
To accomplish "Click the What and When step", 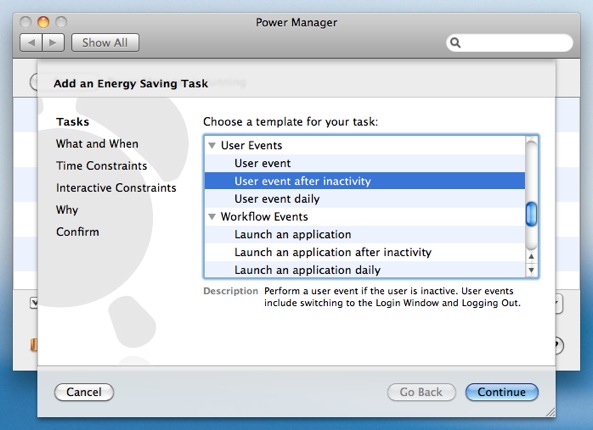I will (97, 144).
